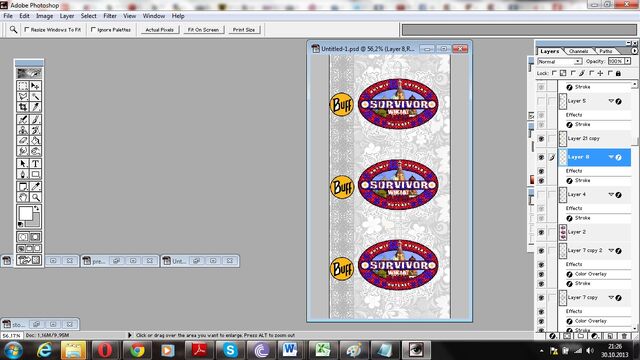
Task: Select the Move tool in the toolbox
Action: (36, 86)
